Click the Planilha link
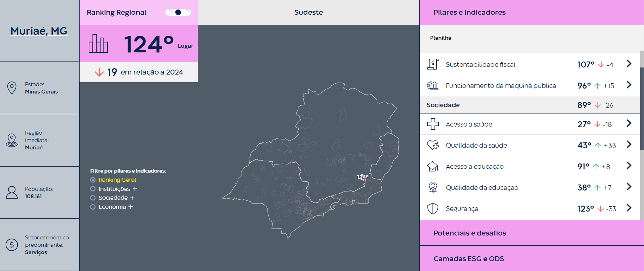This screenshot has height=271, width=644. 440,38
